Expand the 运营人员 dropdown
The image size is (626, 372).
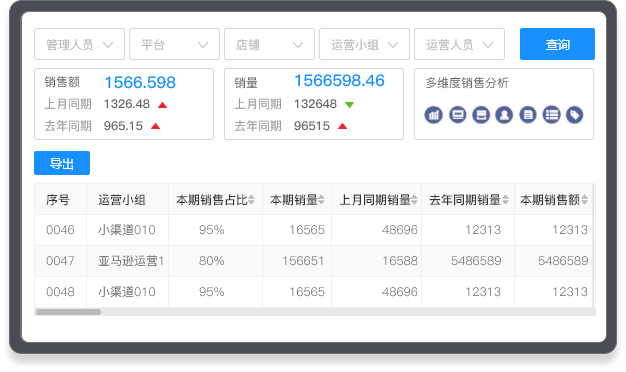460,44
